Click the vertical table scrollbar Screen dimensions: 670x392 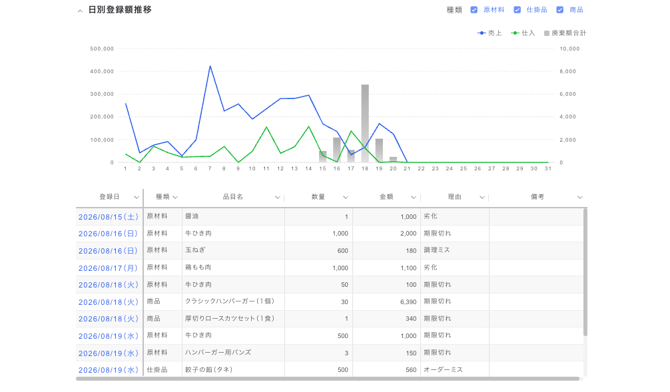click(585, 272)
